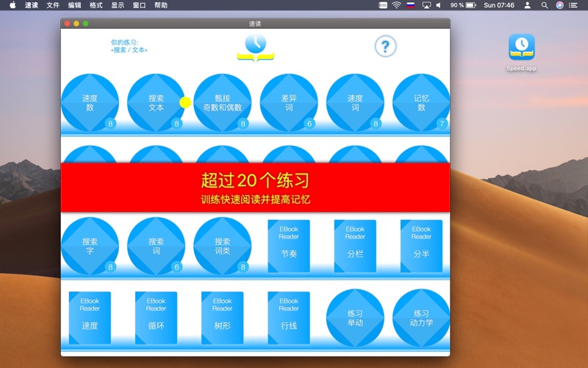Click the battery 90 % indicator

coord(464,5)
